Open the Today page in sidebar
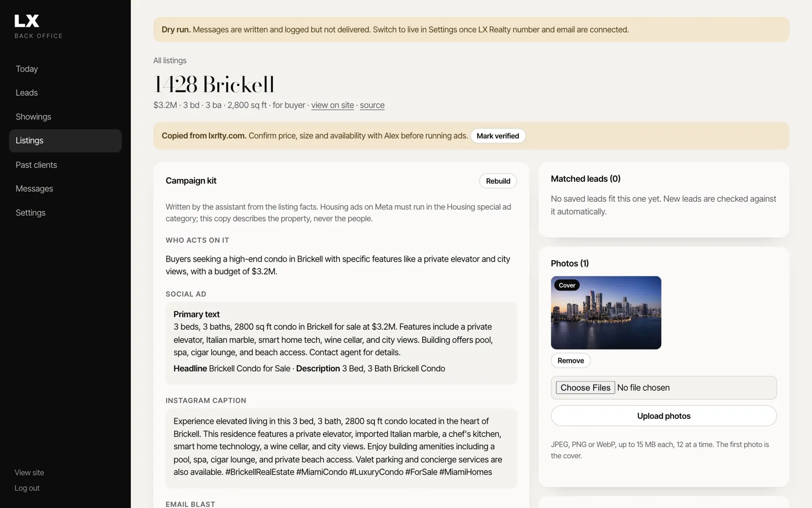This screenshot has height=508, width=812. click(27, 69)
